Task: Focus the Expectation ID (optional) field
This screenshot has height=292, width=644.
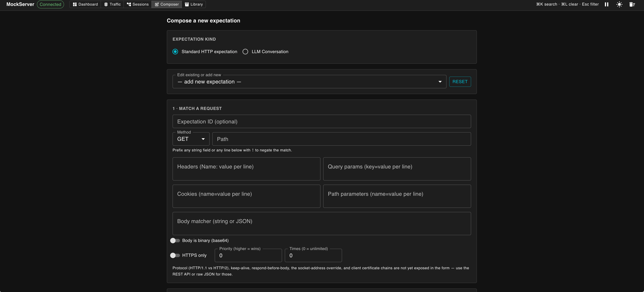Action: coord(322,121)
